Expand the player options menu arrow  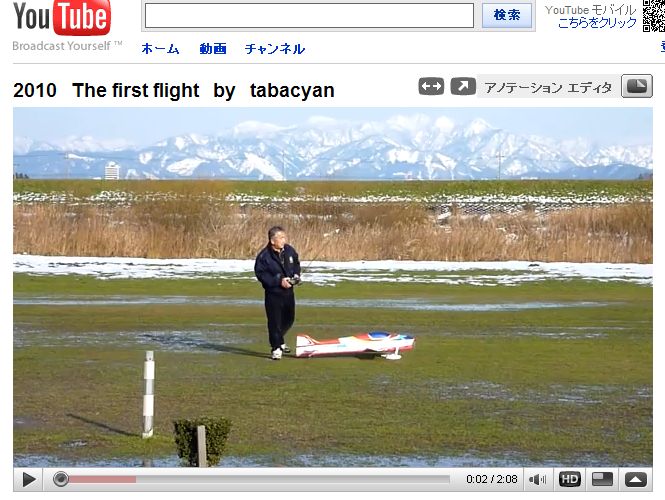(636, 480)
